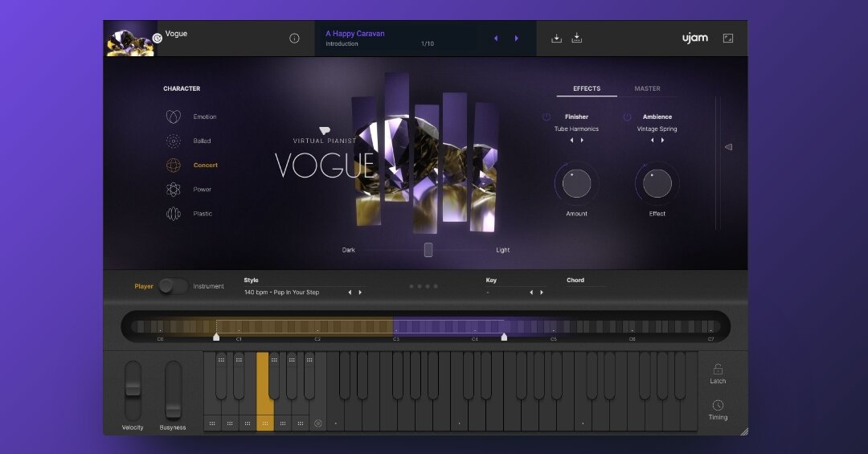Viewport: 868px width, 454px height.
Task: Click the Finisher Amount knob
Action: click(576, 184)
